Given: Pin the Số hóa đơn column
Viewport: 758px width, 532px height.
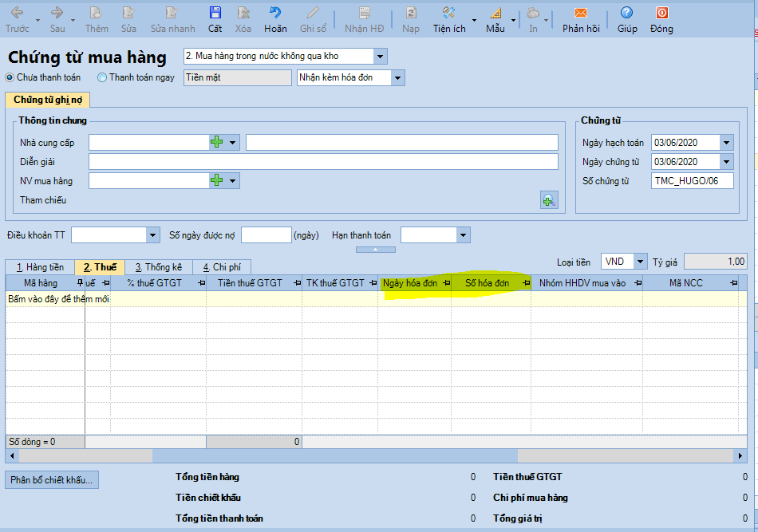Looking at the screenshot, I should [x=526, y=283].
